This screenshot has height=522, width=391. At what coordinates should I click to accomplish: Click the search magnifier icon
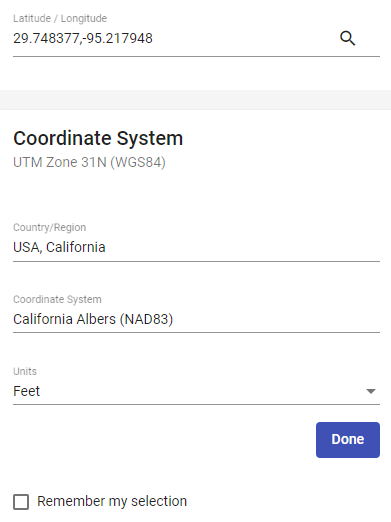pyautogui.click(x=347, y=38)
